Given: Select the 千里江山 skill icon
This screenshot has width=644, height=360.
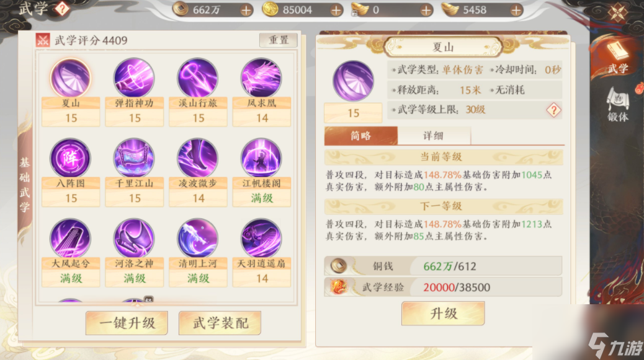Looking at the screenshot, I should [x=134, y=158].
